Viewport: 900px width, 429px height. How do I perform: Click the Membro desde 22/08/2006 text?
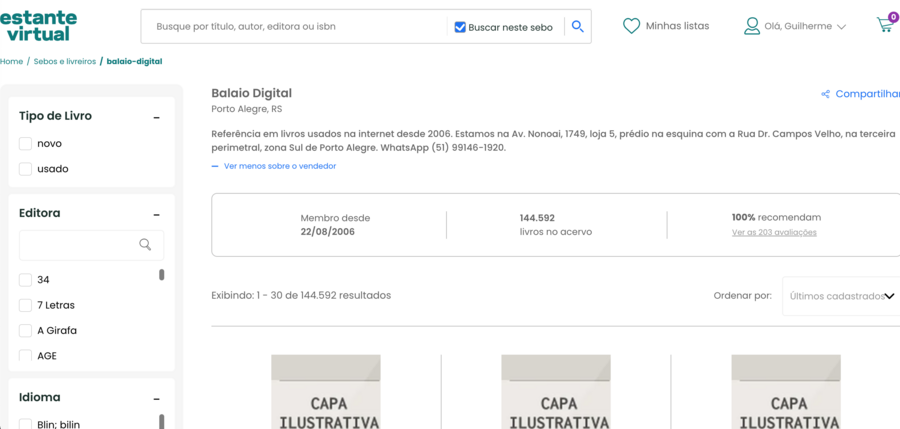point(335,225)
